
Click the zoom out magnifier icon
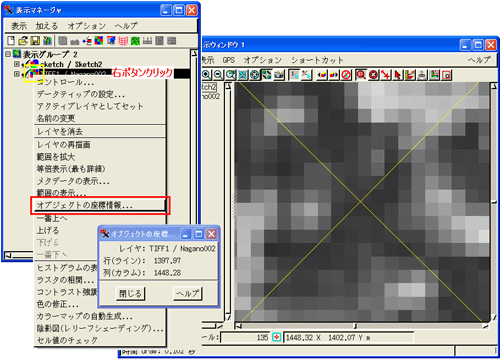(x=218, y=75)
